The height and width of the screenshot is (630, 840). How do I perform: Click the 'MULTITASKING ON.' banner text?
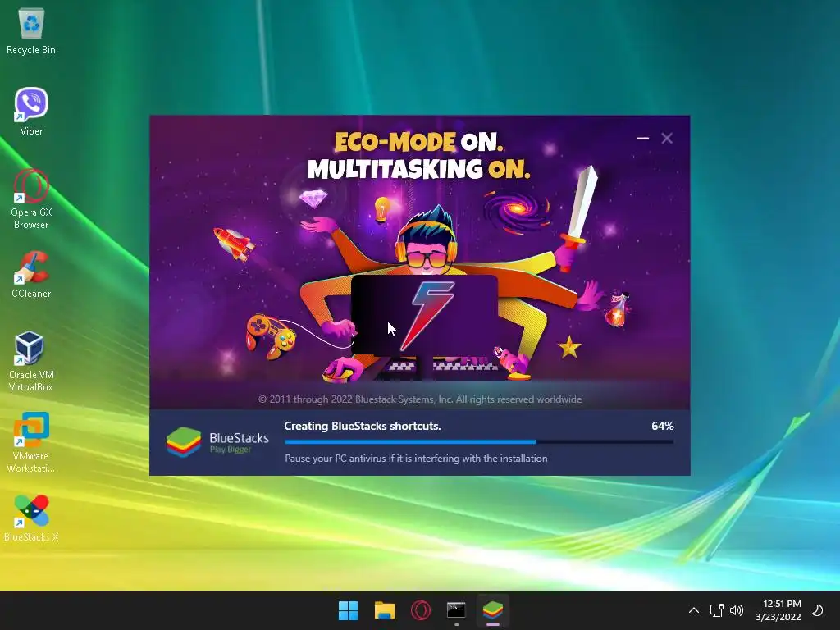[x=419, y=169]
